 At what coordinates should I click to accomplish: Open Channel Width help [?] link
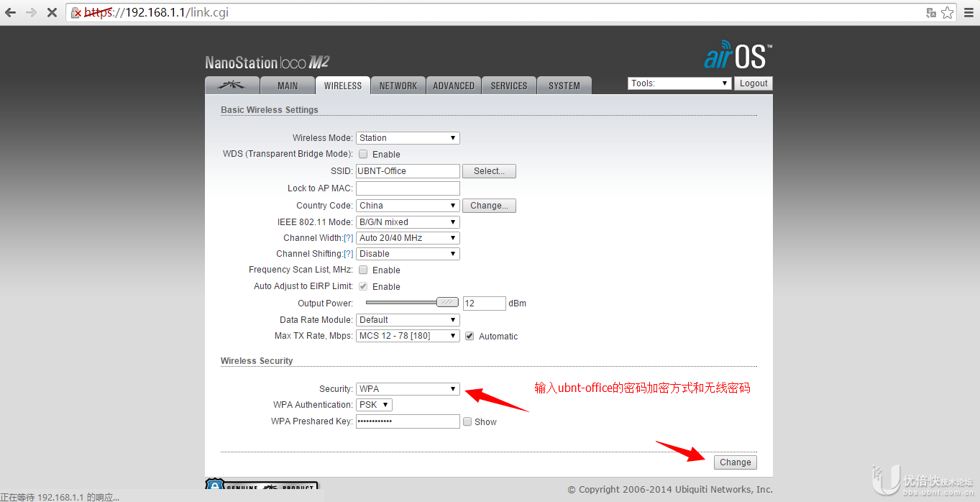[349, 238]
